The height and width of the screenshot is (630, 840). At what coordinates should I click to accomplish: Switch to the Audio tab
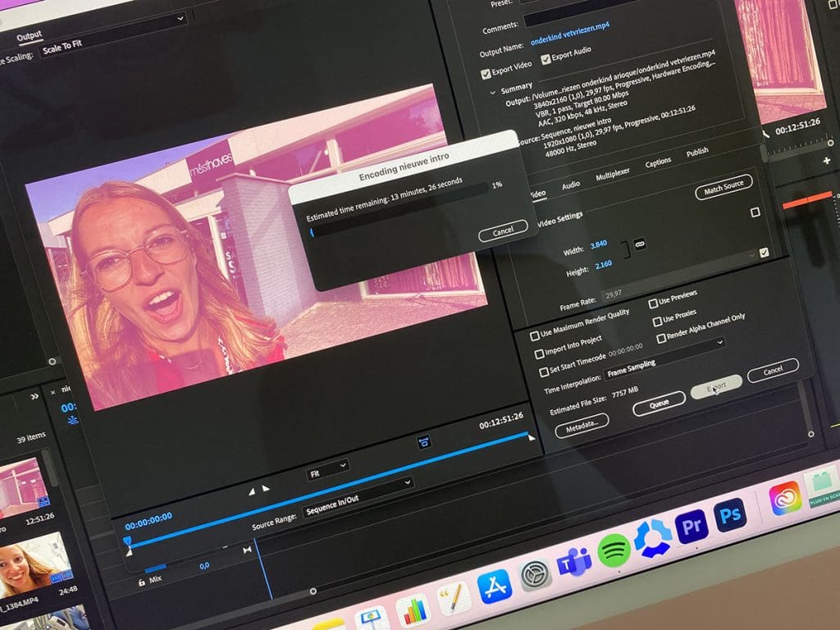[571, 186]
